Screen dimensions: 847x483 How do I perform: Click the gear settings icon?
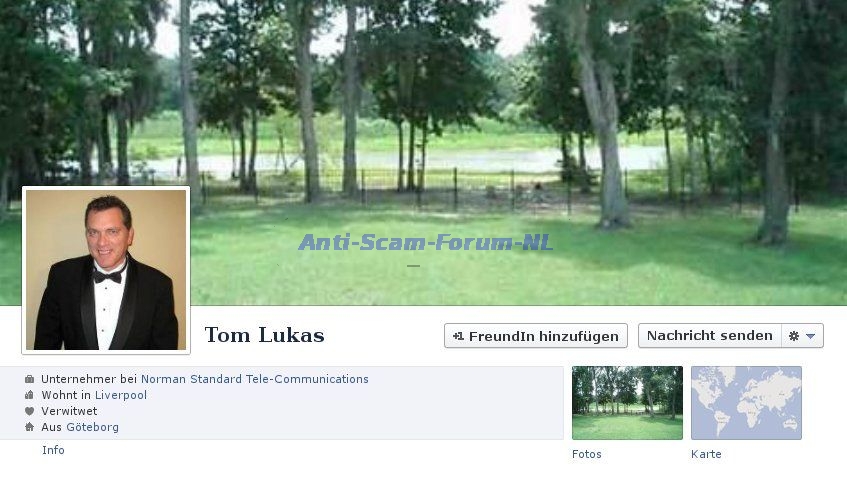794,336
